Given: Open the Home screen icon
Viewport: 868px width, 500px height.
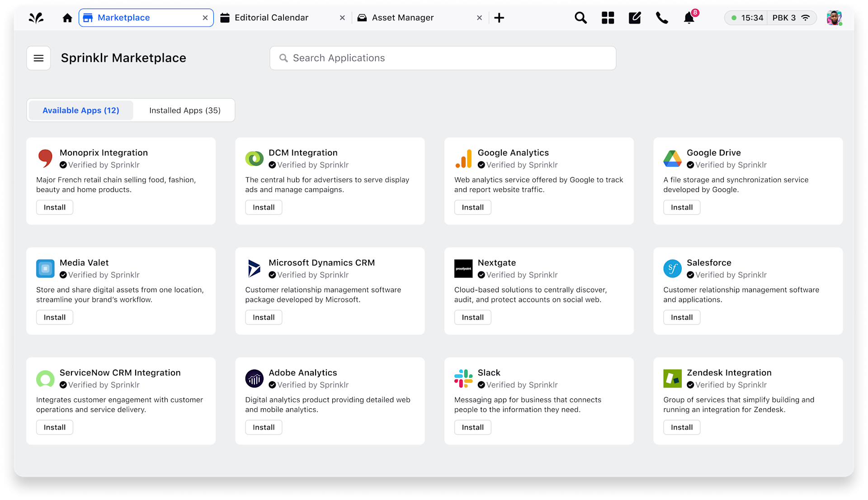Looking at the screenshot, I should tap(67, 18).
